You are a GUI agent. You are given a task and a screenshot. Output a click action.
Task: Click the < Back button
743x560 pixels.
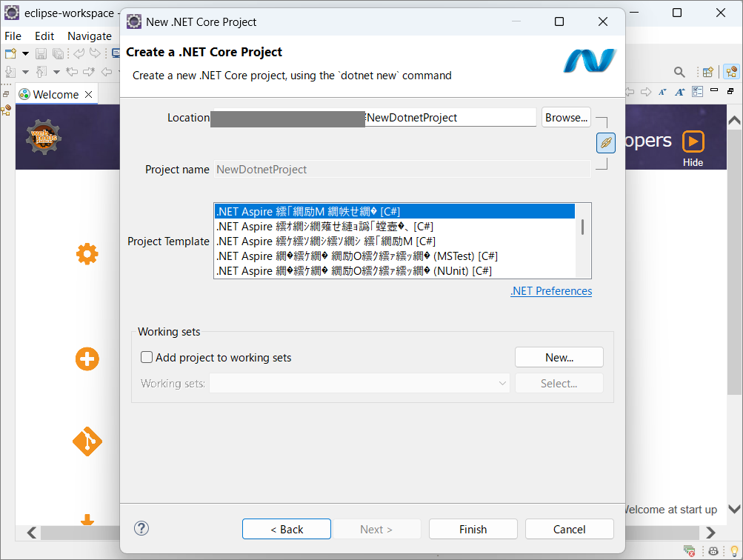tap(287, 529)
